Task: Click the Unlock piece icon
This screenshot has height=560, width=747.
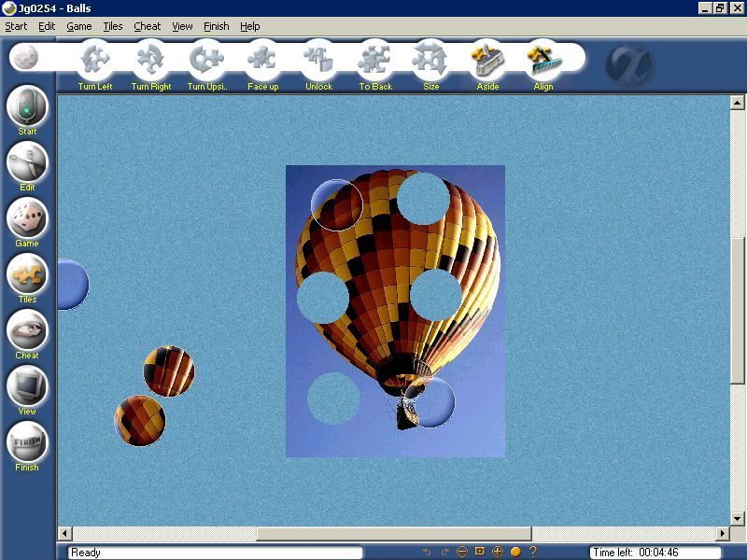Action: point(318,60)
